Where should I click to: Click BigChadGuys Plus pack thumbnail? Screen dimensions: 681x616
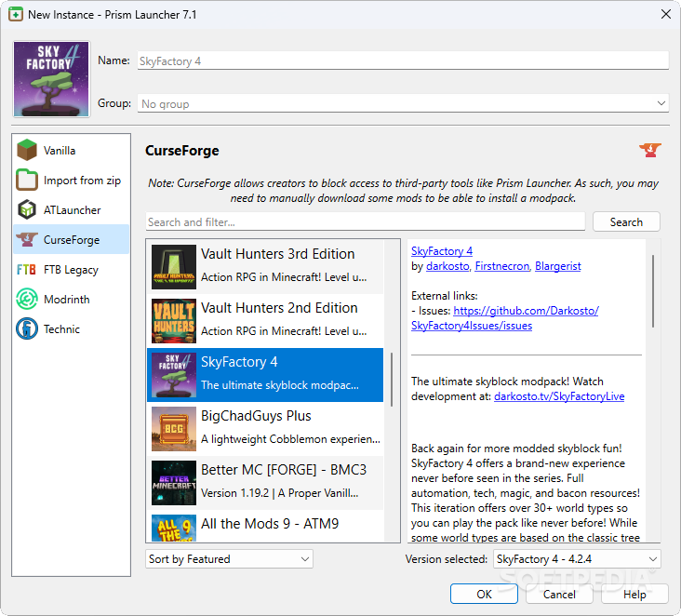174,429
